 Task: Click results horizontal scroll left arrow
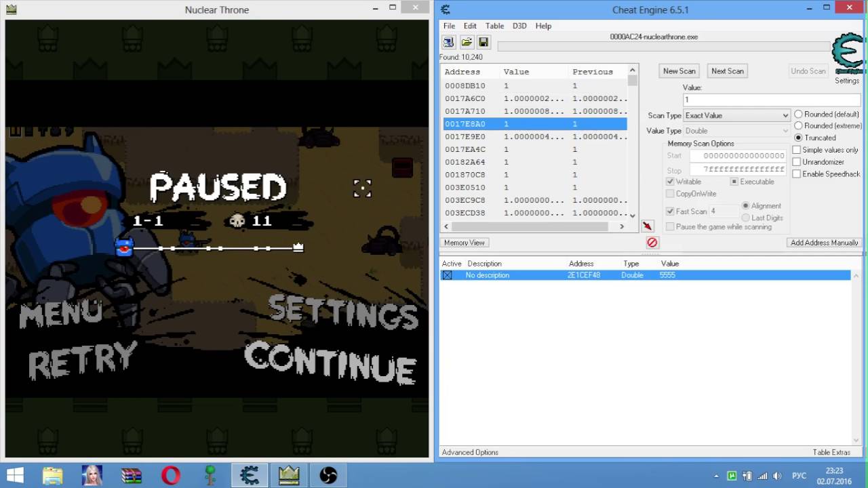(x=446, y=226)
